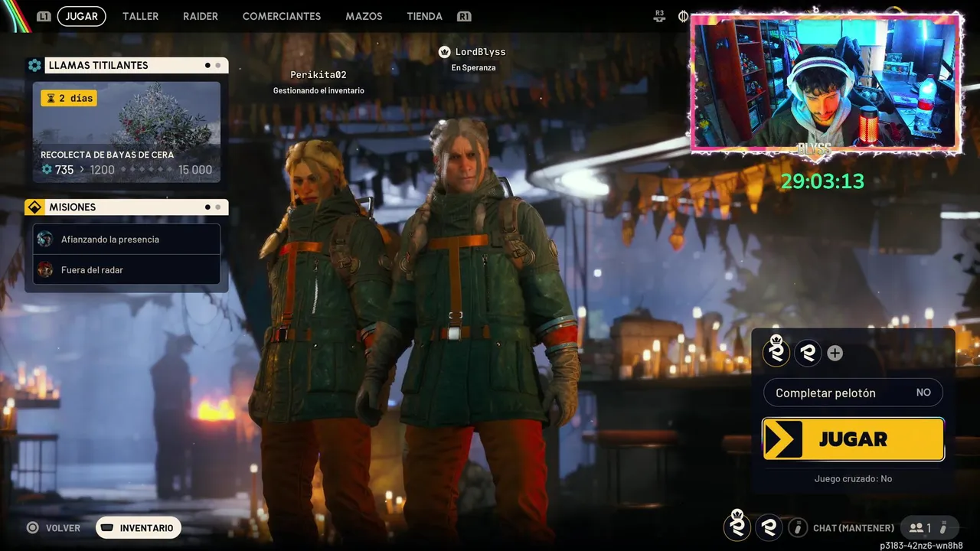Click the session ID p3183-42nz6-wn8h8
980x551 pixels.
(921, 546)
